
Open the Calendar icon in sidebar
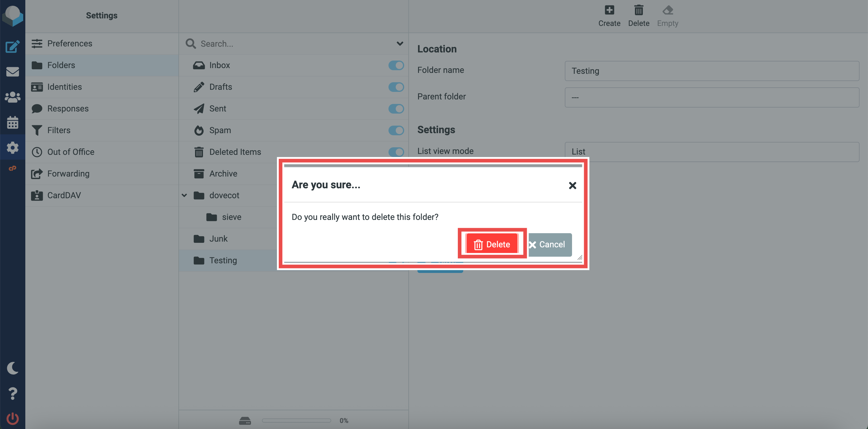tap(12, 123)
